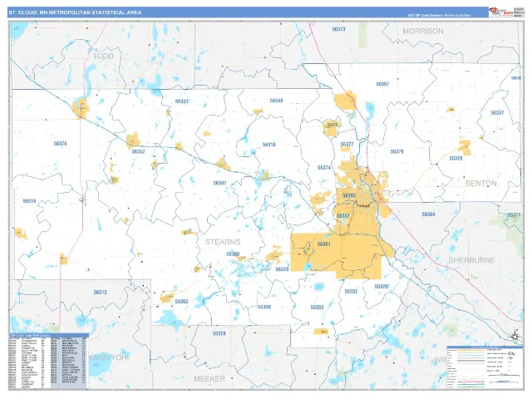
Task: Select the BENTON county label
Action: point(481,183)
